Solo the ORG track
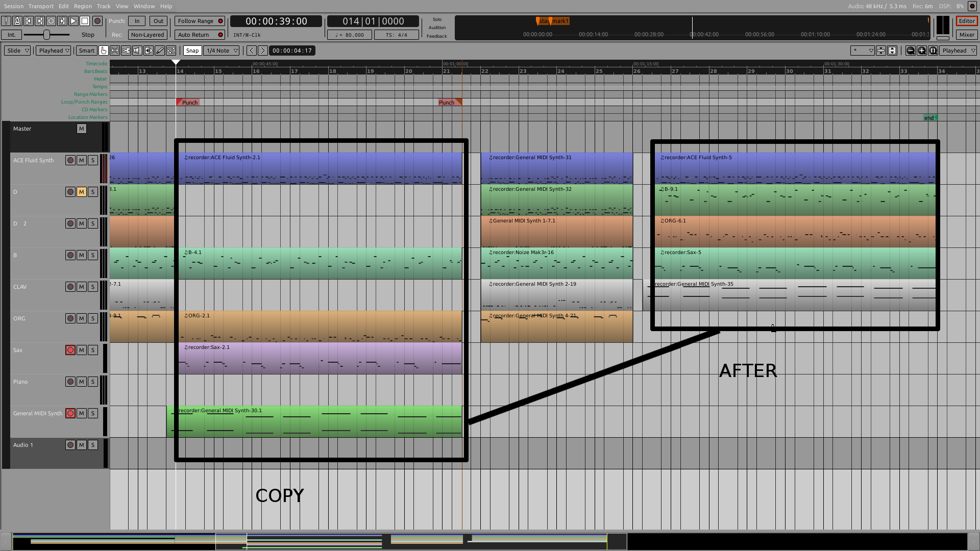The image size is (980, 551). [93, 318]
